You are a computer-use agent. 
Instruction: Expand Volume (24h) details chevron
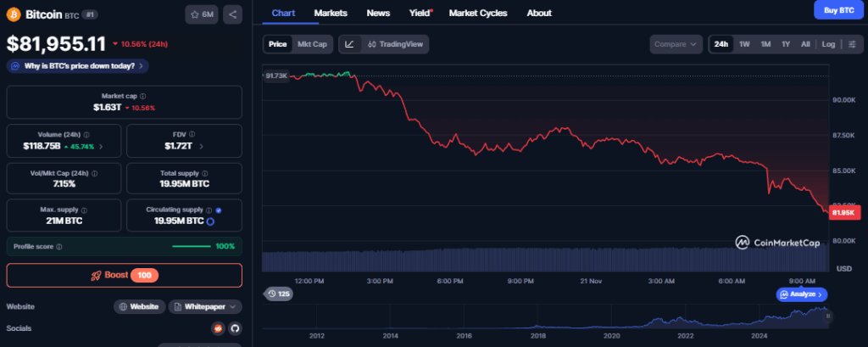[x=101, y=147]
